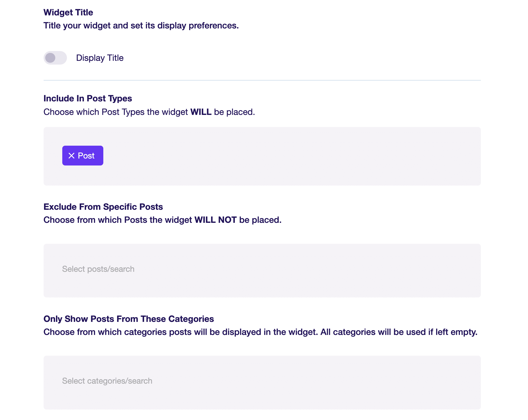The width and height of the screenshot is (528, 420).
Task: Click the Widget Title heading
Action: (x=68, y=13)
